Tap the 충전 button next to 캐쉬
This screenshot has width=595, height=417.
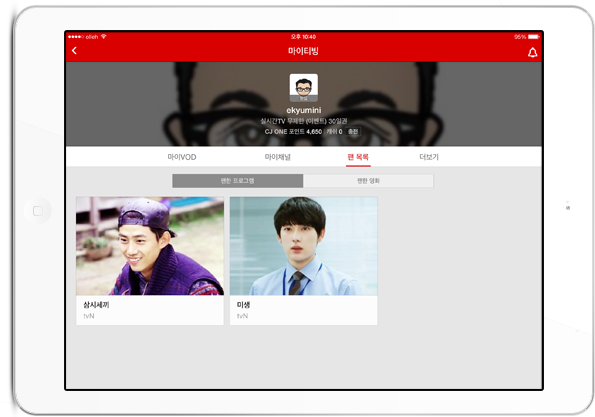tap(353, 131)
